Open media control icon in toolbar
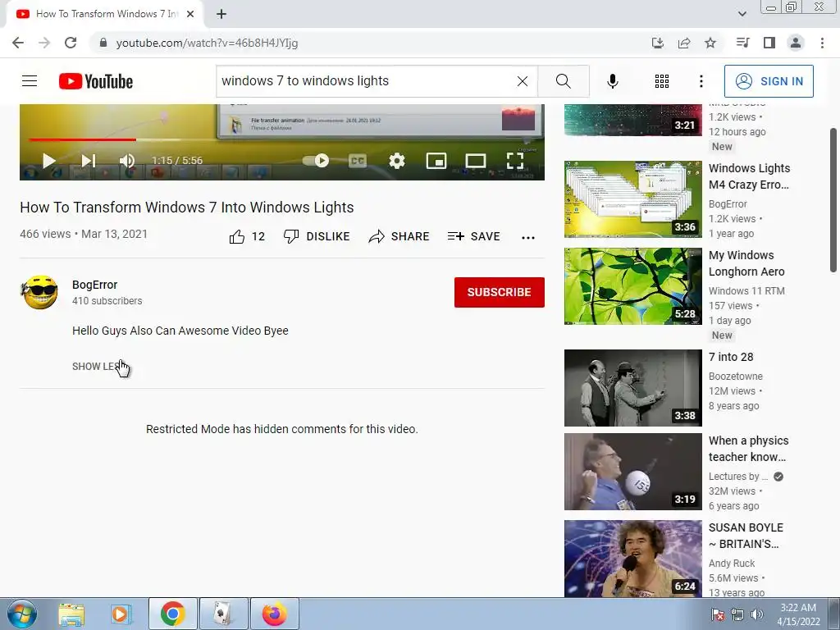Screen dimensions: 840x630 tap(742, 43)
